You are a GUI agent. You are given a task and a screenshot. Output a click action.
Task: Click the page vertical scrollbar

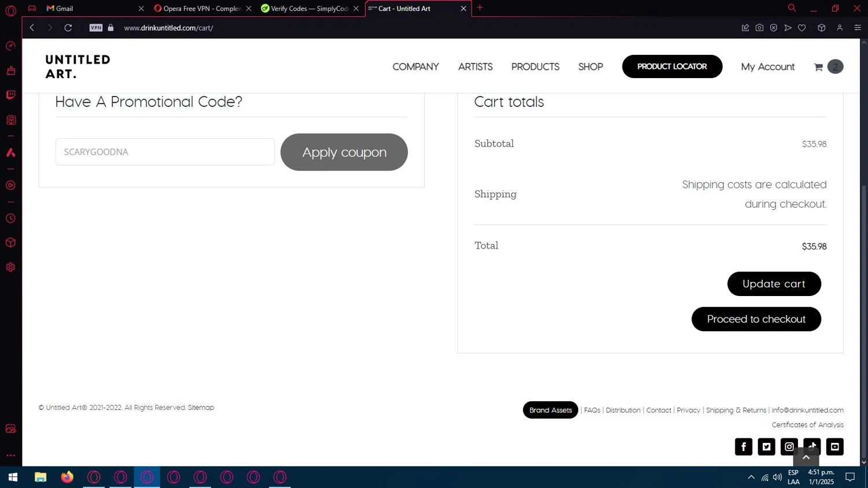[864, 323]
